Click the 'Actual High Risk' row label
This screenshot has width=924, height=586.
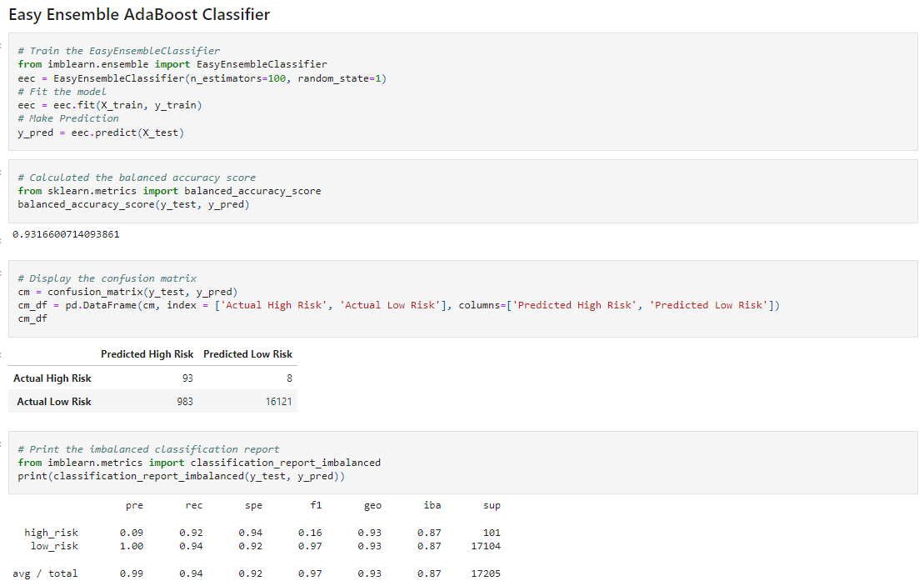coord(52,378)
